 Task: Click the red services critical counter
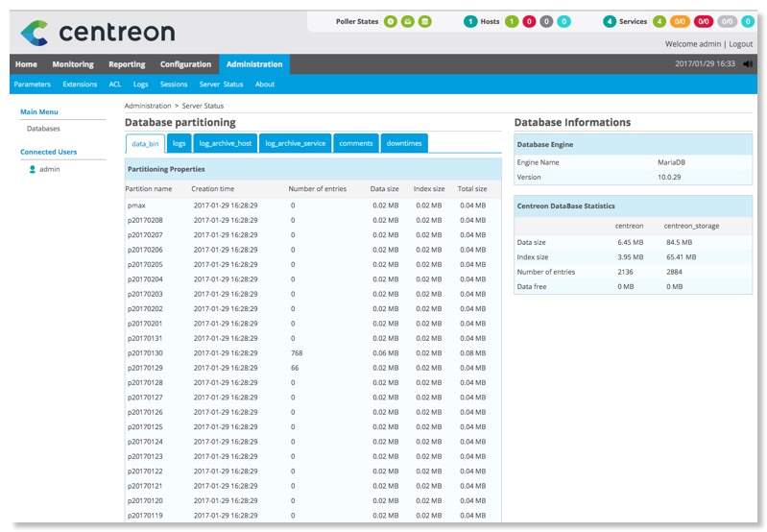(703, 21)
